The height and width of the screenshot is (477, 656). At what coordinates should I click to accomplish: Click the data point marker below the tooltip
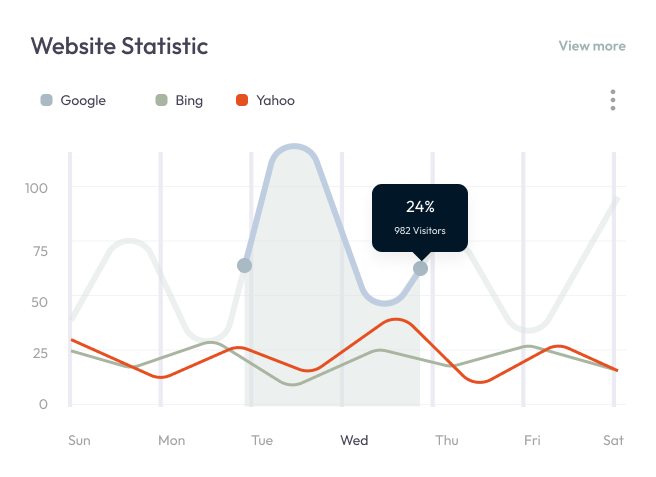tap(420, 268)
